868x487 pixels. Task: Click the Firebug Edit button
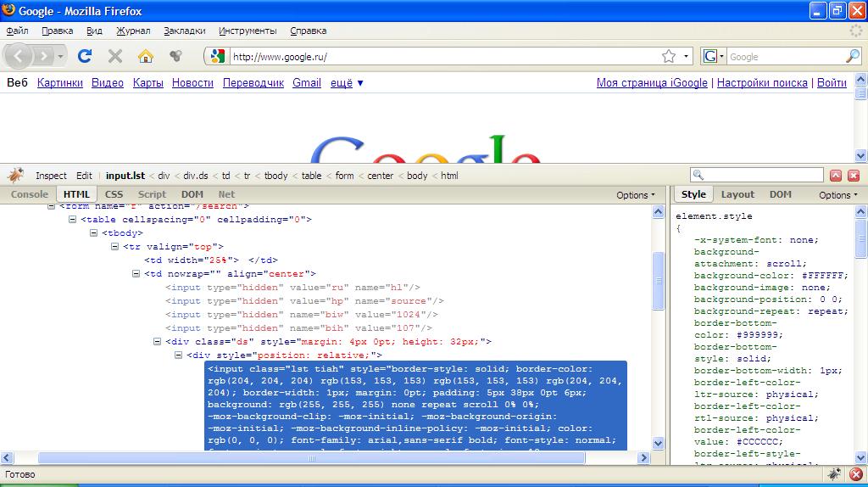click(x=84, y=176)
